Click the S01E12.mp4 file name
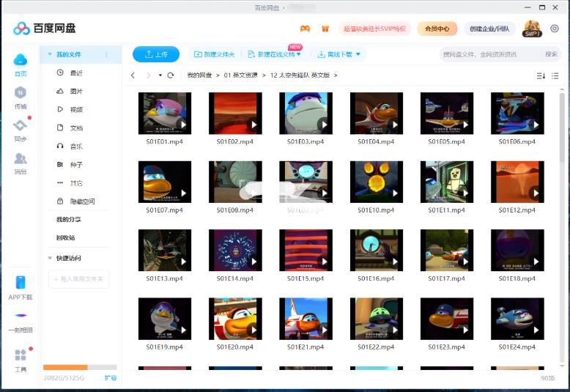This screenshot has height=392, width=570. tap(517, 210)
